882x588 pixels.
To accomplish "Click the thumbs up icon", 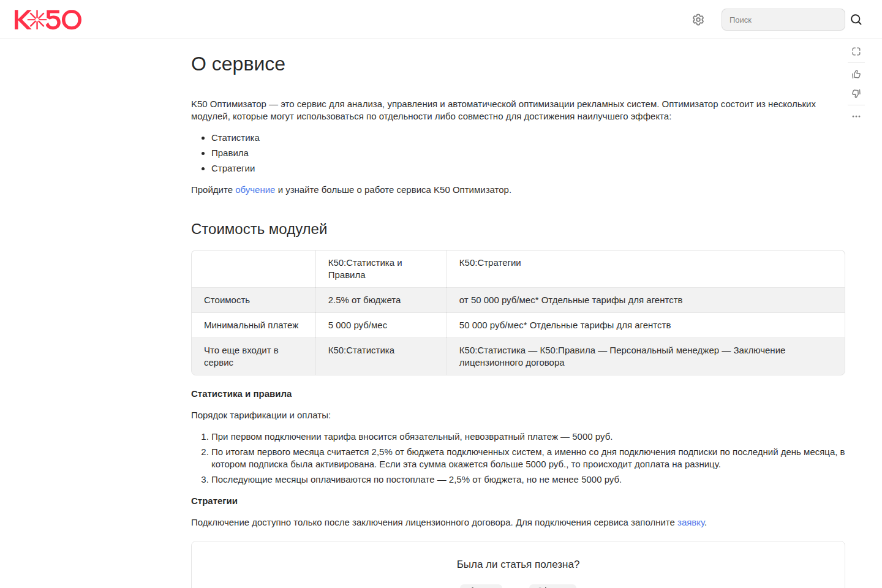I will click(856, 74).
